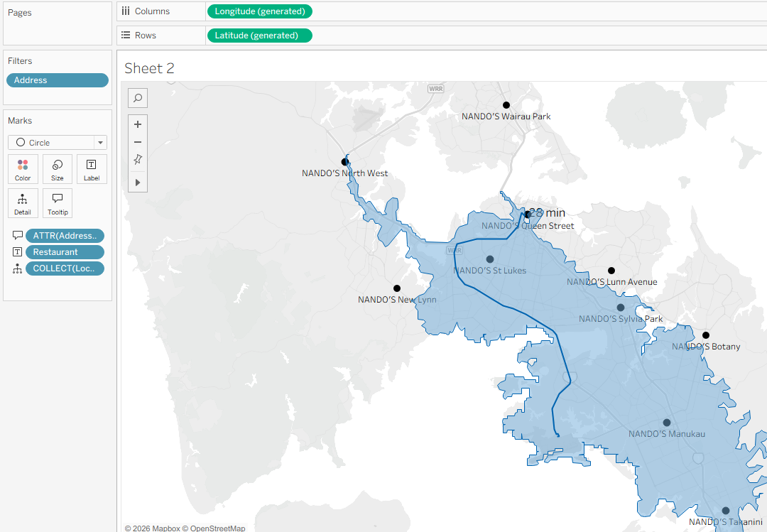
Task: Open the Label marks card
Action: point(92,169)
